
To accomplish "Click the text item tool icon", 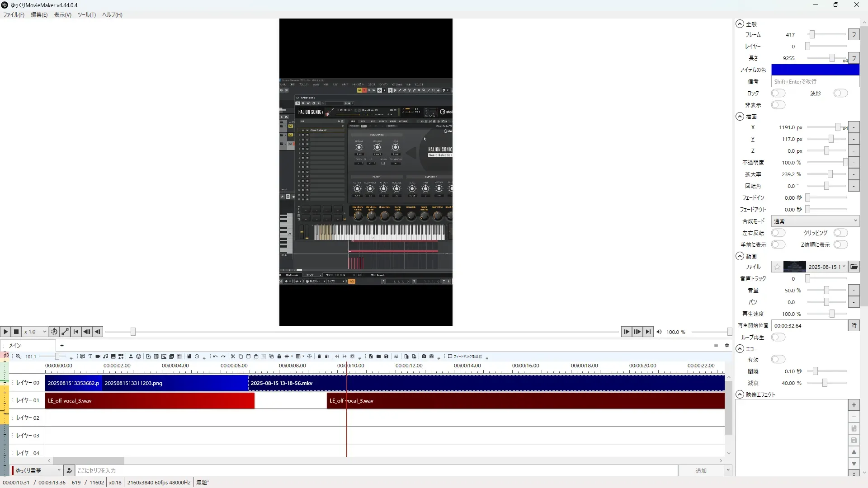I will coord(90,357).
